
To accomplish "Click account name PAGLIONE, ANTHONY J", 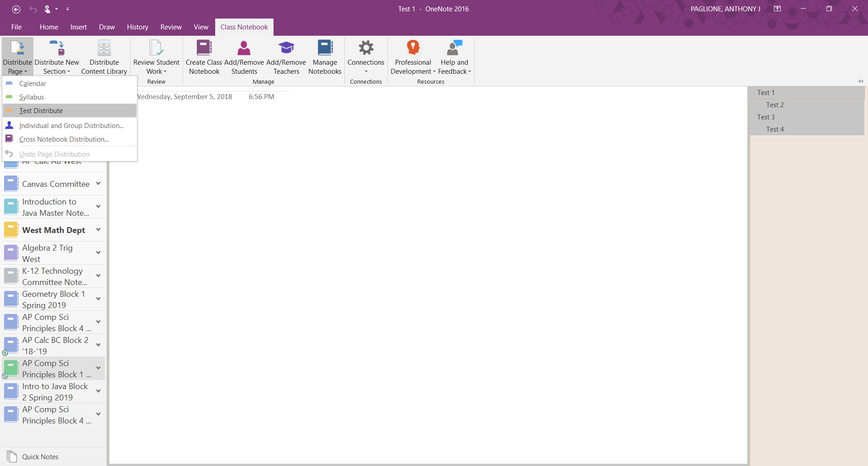I will [725, 9].
